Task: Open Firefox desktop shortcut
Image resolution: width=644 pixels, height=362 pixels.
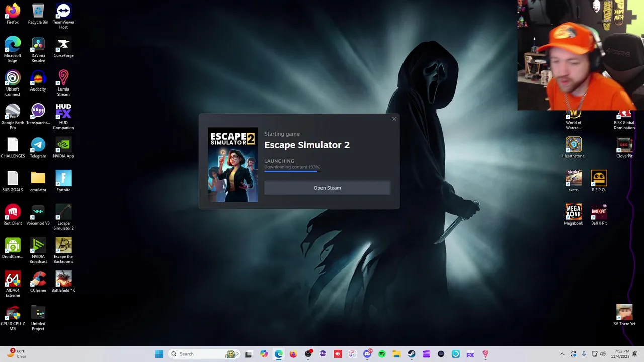Action: click(13, 14)
